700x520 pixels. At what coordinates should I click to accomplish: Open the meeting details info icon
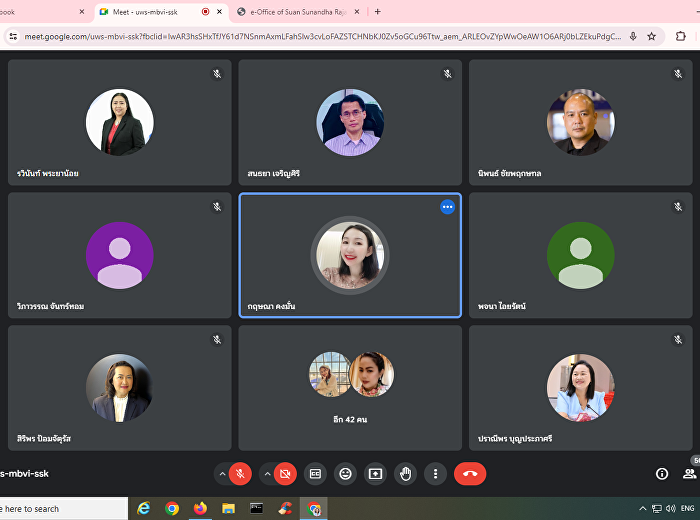pos(661,474)
